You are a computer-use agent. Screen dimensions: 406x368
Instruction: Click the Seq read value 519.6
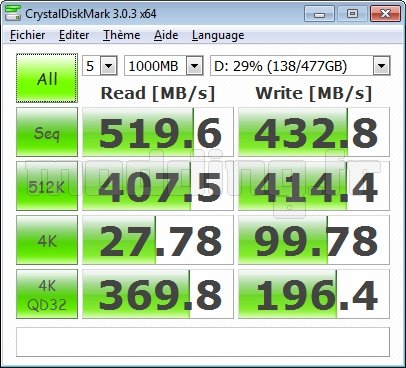pos(158,132)
